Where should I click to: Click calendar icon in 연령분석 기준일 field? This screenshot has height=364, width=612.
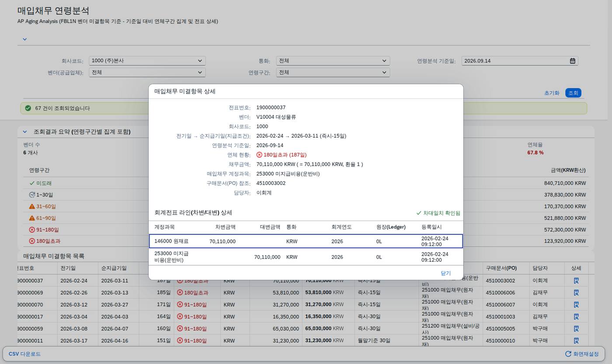[573, 61]
